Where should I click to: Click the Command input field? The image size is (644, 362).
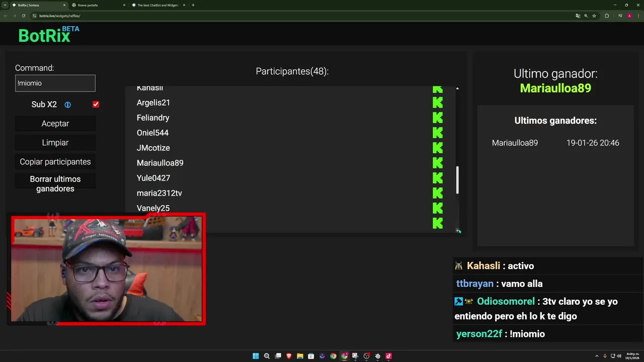pyautogui.click(x=55, y=83)
